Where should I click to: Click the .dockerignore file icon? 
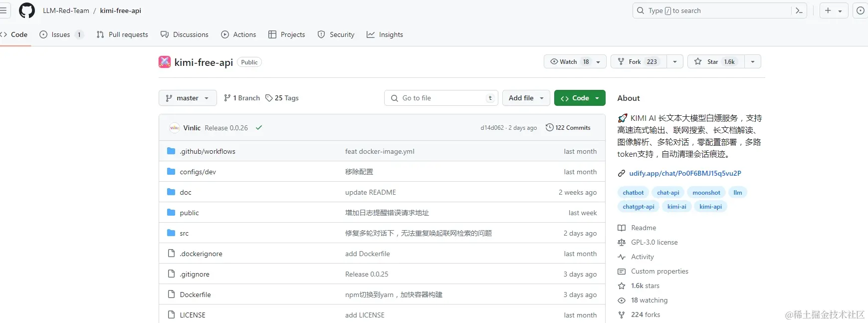point(171,253)
